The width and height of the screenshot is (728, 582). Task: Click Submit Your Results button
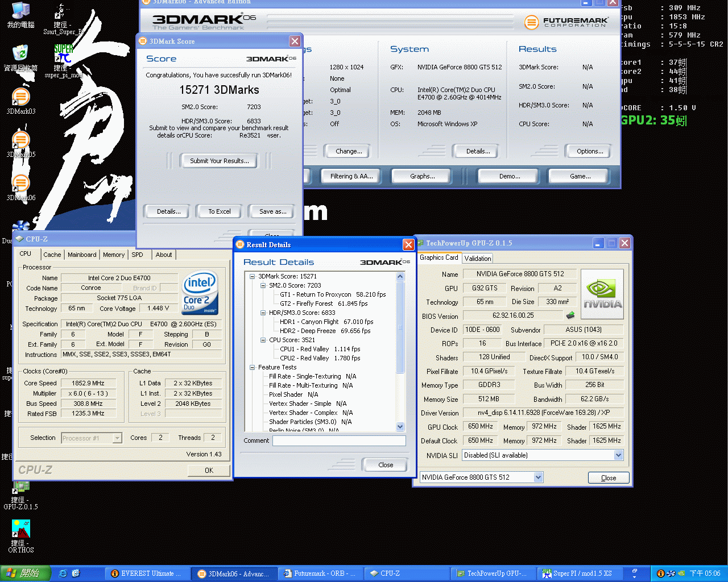(x=219, y=161)
